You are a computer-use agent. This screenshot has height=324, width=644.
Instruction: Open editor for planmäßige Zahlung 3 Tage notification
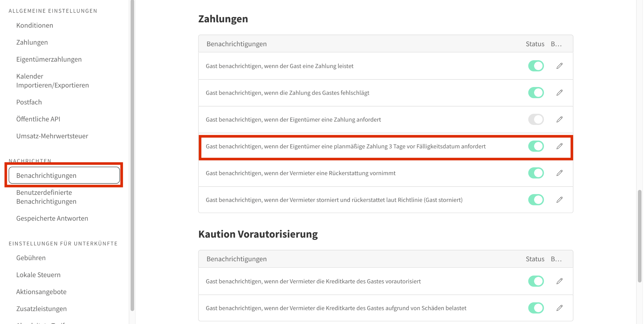coord(559,146)
